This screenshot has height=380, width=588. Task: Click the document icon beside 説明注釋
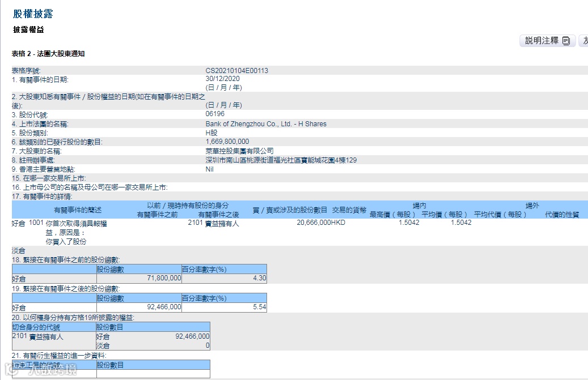(566, 41)
